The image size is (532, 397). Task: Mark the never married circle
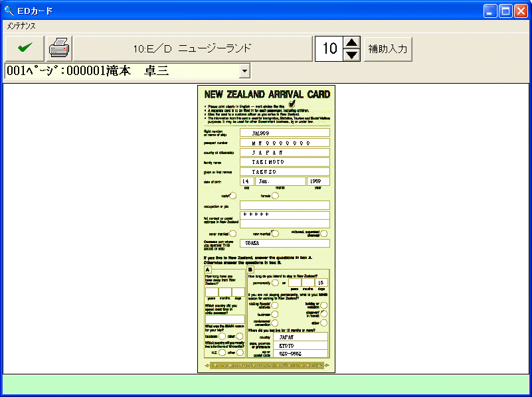pyautogui.click(x=232, y=234)
